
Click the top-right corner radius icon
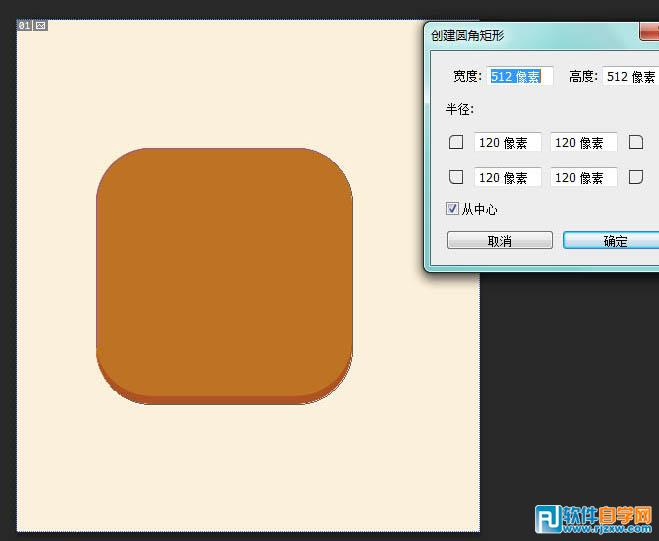pos(635,143)
